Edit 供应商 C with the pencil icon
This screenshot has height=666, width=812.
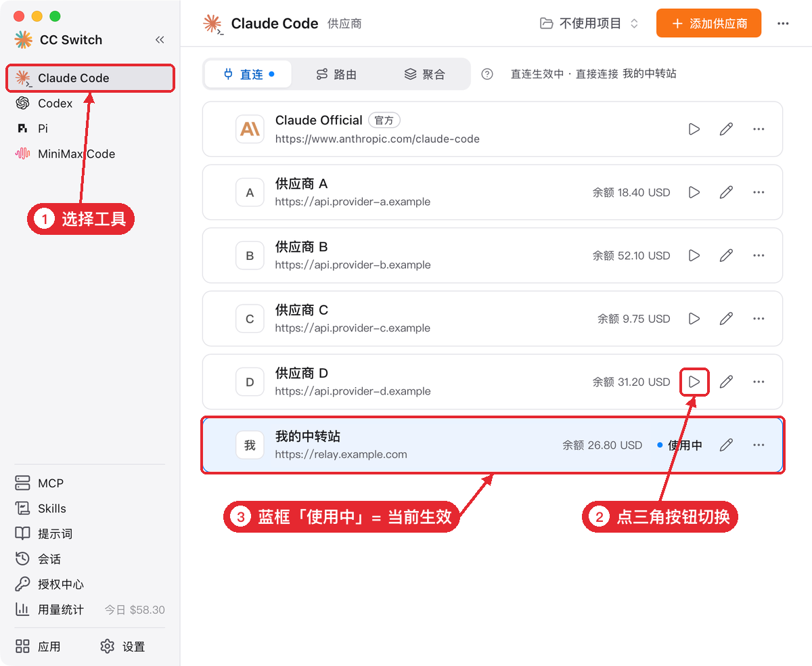726,318
